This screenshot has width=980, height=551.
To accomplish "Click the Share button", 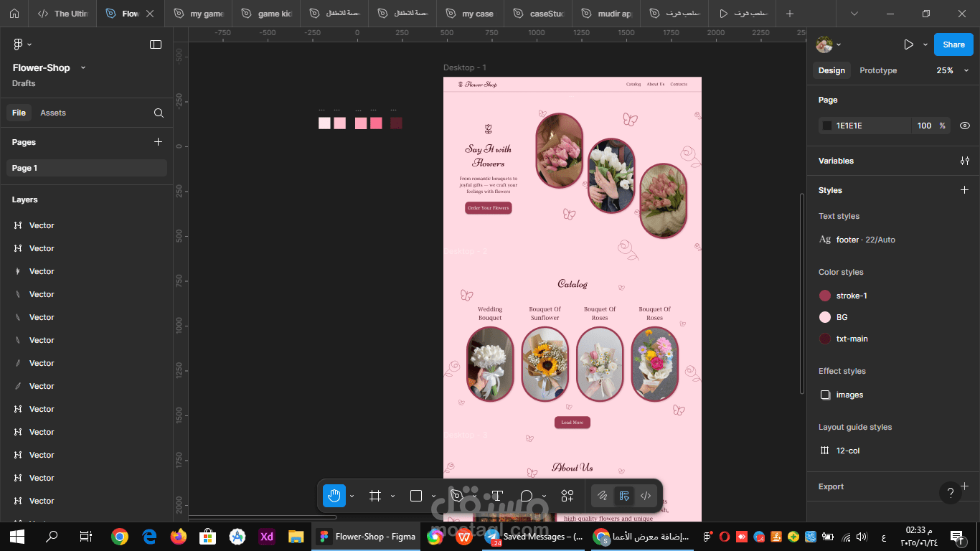I will coord(953,44).
